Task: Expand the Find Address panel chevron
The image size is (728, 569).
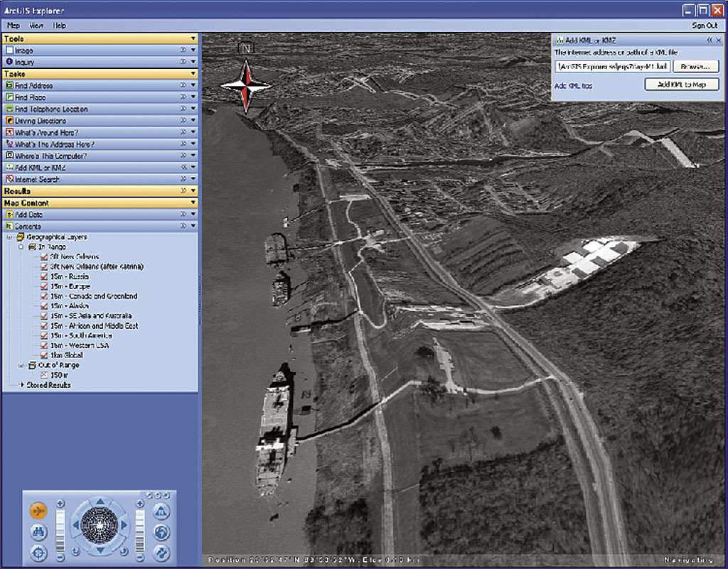Action: (x=183, y=85)
